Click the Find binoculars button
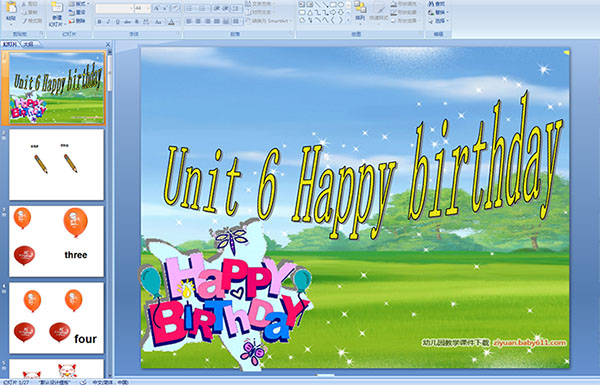This screenshot has width=600, height=385. (x=437, y=4)
